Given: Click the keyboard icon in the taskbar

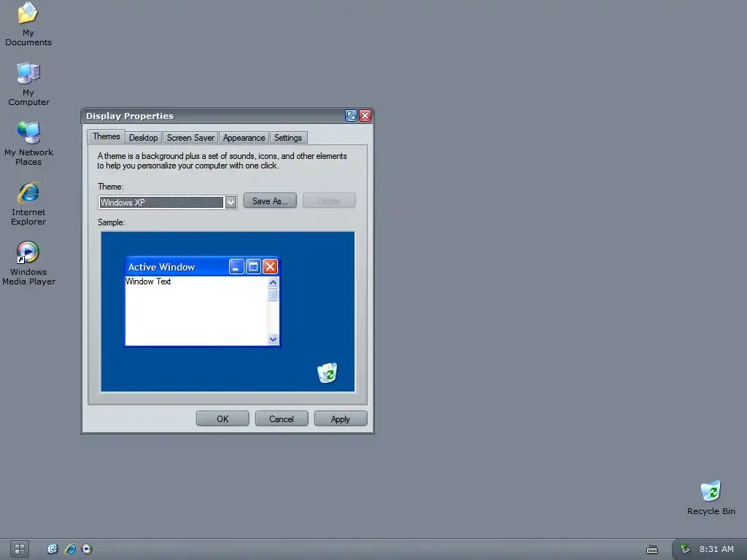Looking at the screenshot, I should [651, 550].
